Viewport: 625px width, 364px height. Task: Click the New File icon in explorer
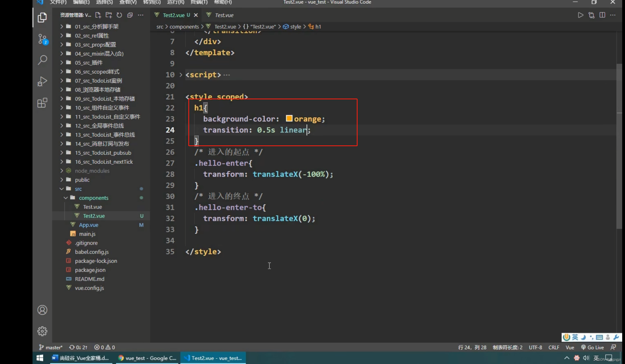98,15
